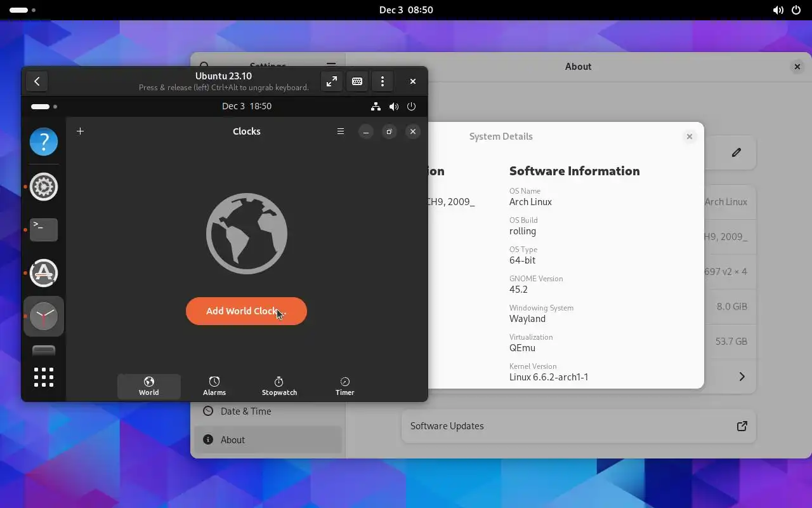Open the keyboard shortcuts button in Boxes
Viewport: 812px width, 508px height.
click(x=357, y=81)
